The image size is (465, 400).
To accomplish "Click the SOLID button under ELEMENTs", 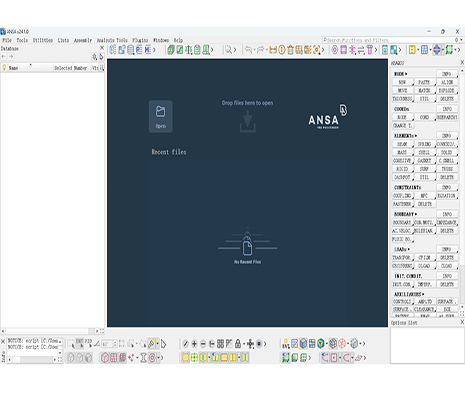I will point(447,153).
